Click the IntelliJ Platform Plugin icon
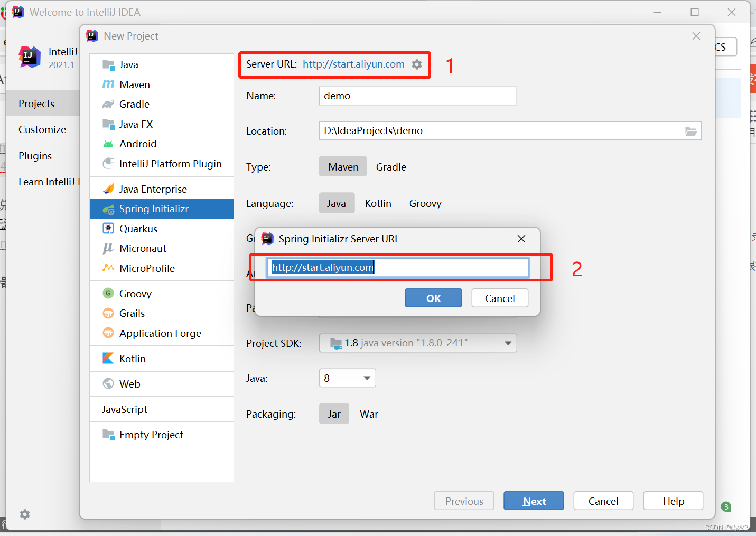This screenshot has width=756, height=536. pos(108,163)
